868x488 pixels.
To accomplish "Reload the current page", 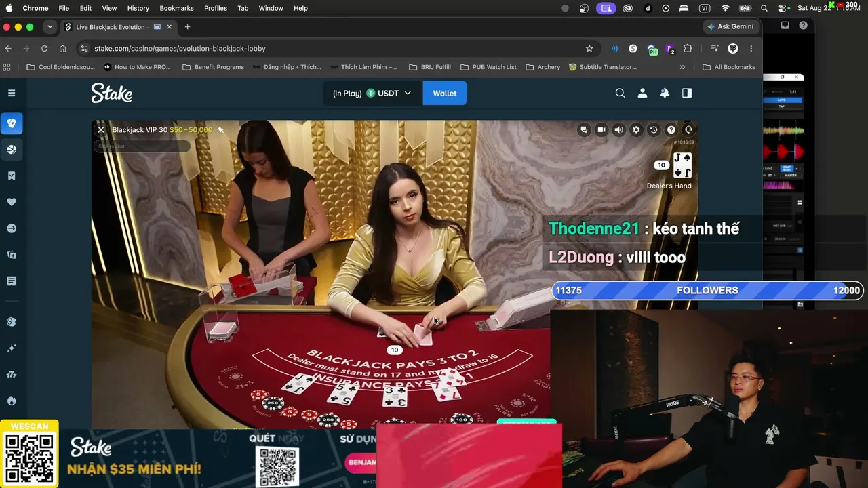I will 45,49.
